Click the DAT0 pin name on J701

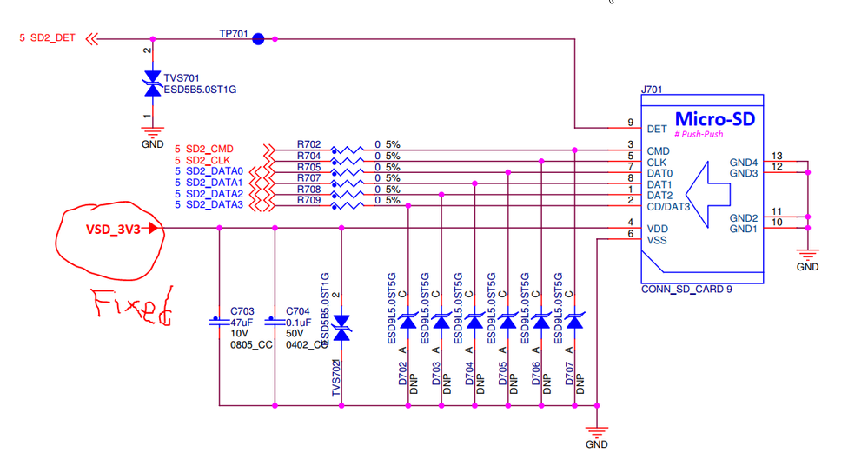659,173
